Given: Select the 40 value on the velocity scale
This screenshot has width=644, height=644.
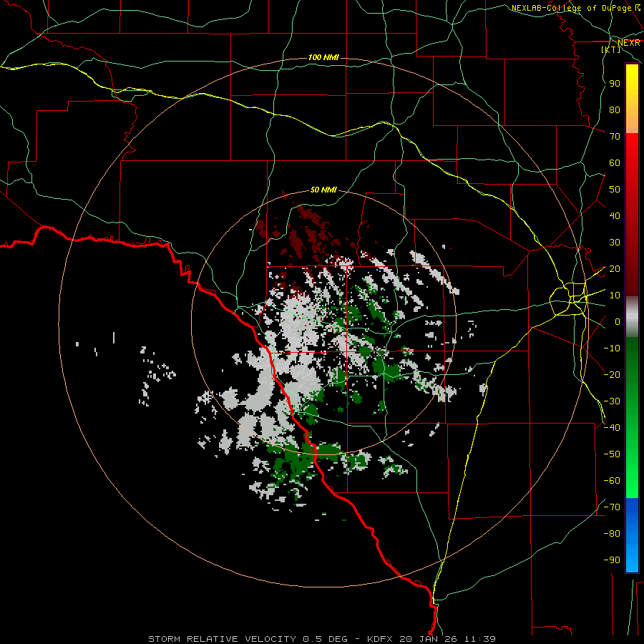Looking at the screenshot, I should [615, 215].
